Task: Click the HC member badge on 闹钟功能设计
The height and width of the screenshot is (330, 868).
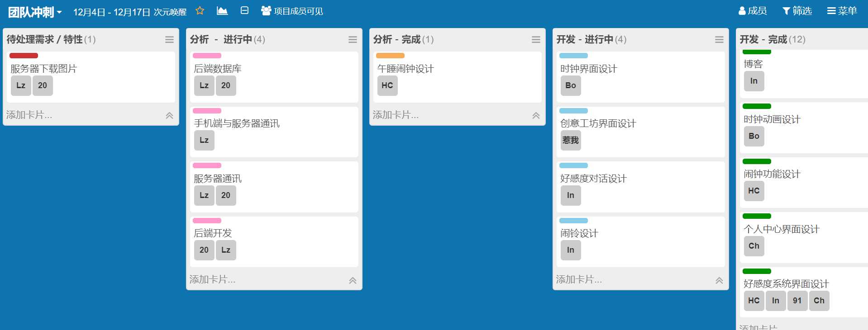Action: click(754, 191)
